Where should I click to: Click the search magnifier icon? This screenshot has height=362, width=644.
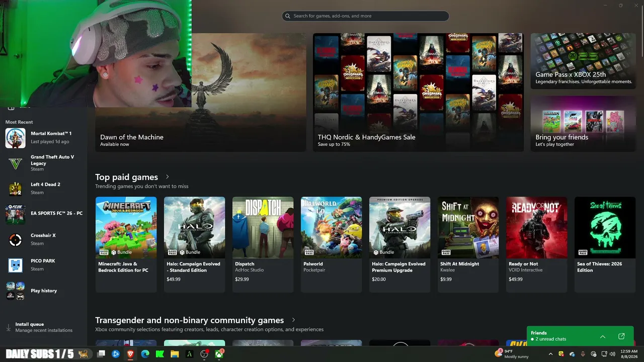[288, 16]
